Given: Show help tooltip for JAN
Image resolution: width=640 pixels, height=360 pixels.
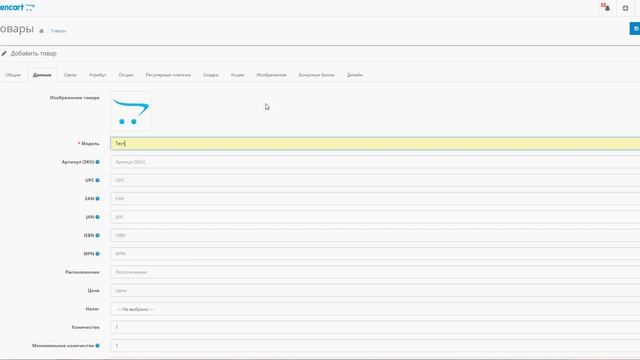Looking at the screenshot, I should [x=98, y=217].
